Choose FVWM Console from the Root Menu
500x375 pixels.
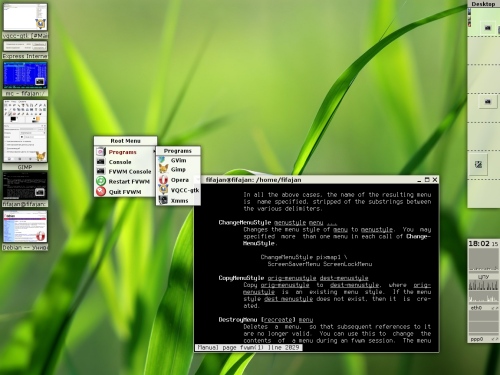125,172
